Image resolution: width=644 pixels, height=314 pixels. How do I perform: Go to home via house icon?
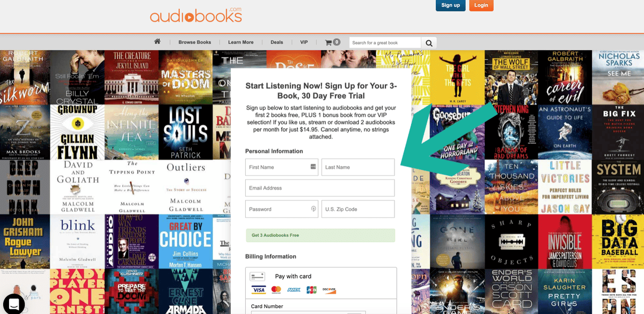tap(157, 42)
